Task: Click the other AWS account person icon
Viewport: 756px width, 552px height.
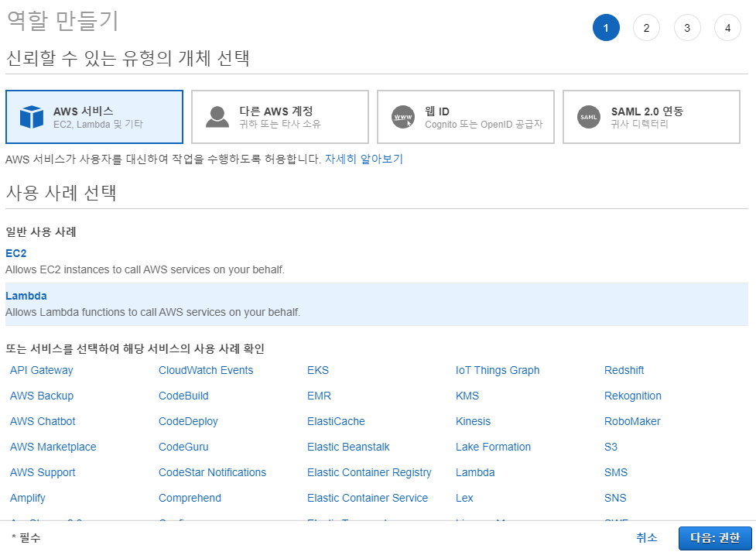Action: (x=217, y=117)
